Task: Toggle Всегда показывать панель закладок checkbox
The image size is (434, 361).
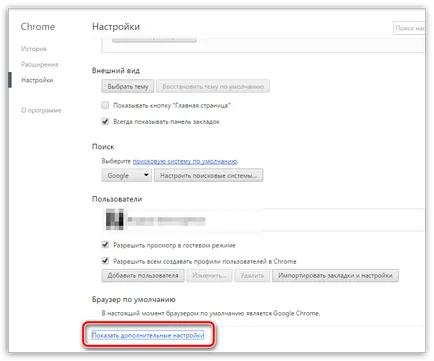Action: [105, 121]
